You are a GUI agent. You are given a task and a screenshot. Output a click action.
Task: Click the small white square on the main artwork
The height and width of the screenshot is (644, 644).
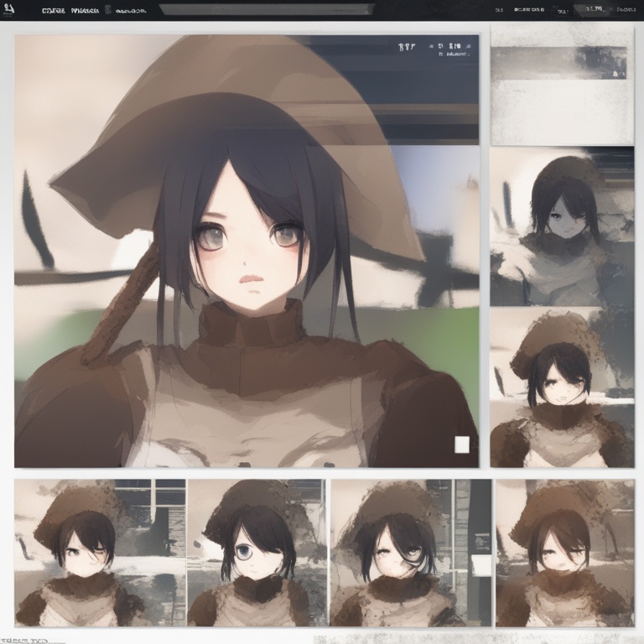[x=462, y=444]
